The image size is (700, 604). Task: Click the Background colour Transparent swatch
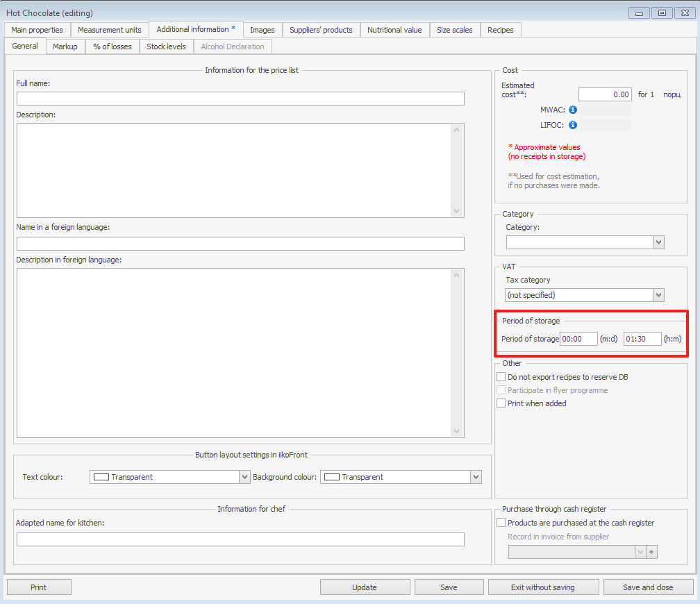coord(331,477)
